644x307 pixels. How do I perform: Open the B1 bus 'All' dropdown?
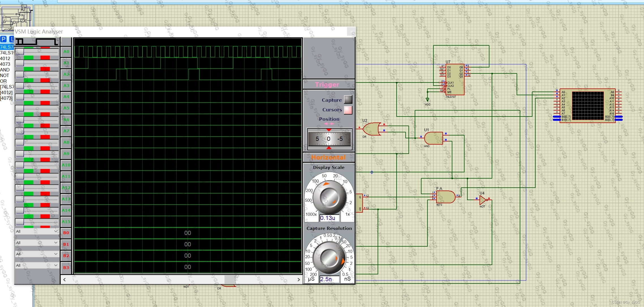tap(37, 243)
